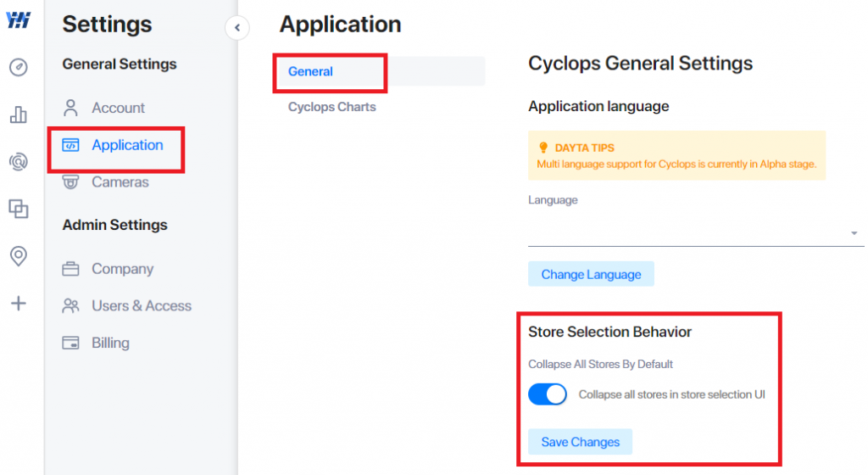Click the Save Changes button
Screen dimensions: 868x475
[580, 442]
